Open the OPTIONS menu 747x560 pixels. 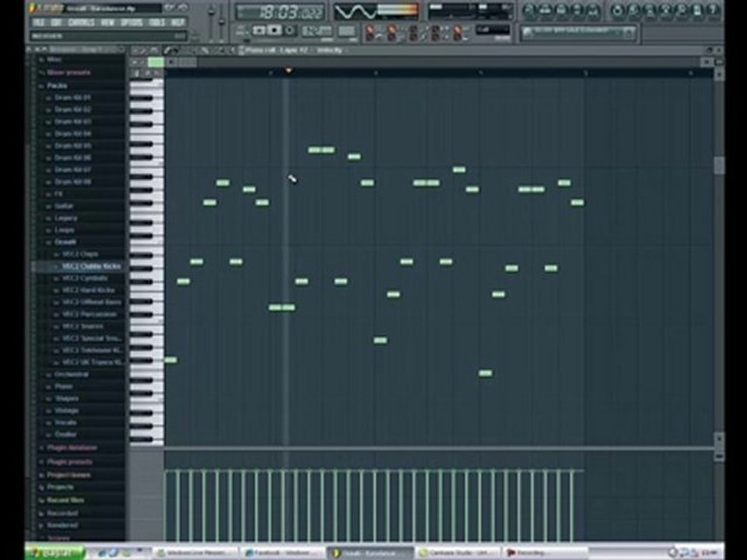point(132,23)
